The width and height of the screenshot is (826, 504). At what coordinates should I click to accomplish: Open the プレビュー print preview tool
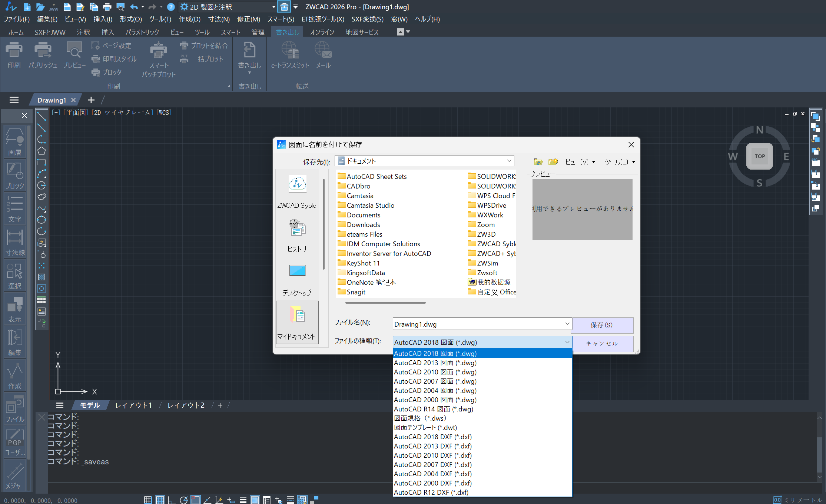pos(74,55)
